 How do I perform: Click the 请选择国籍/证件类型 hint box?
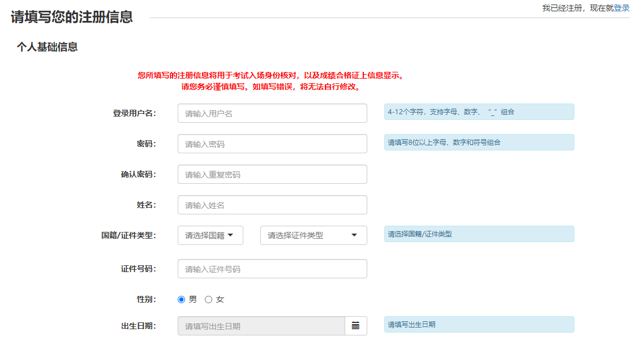(479, 234)
